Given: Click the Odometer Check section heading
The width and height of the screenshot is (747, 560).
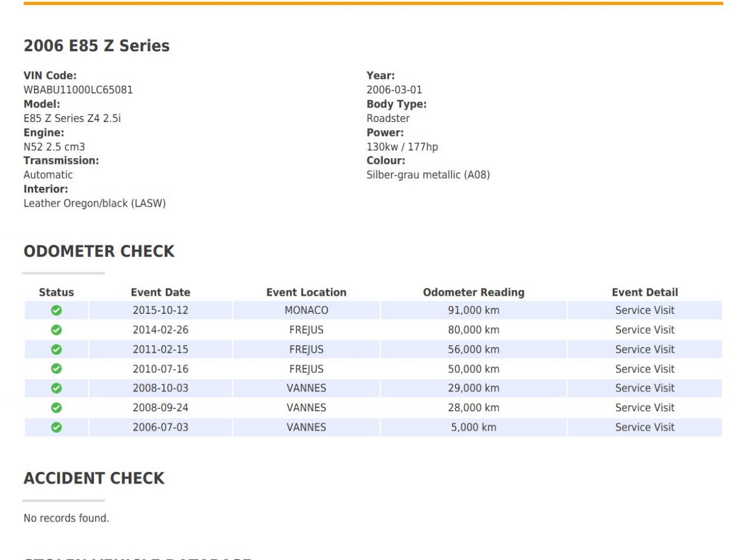Looking at the screenshot, I should click(99, 251).
